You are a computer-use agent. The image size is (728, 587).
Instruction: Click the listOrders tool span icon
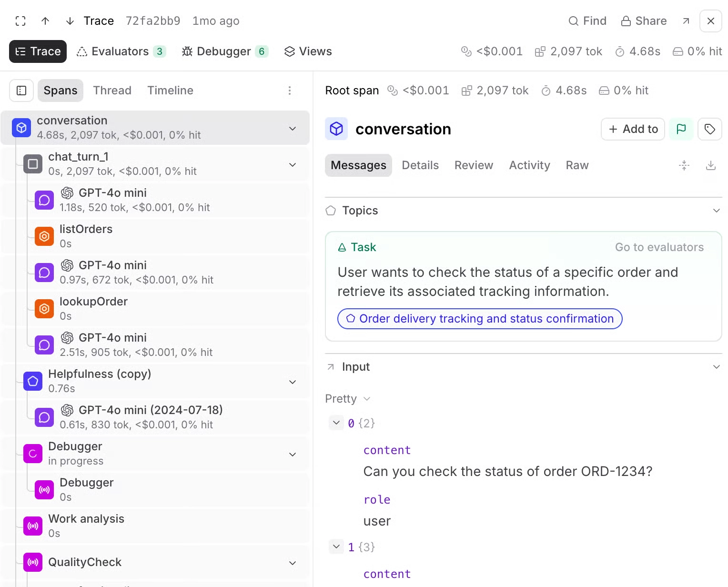[44, 236]
